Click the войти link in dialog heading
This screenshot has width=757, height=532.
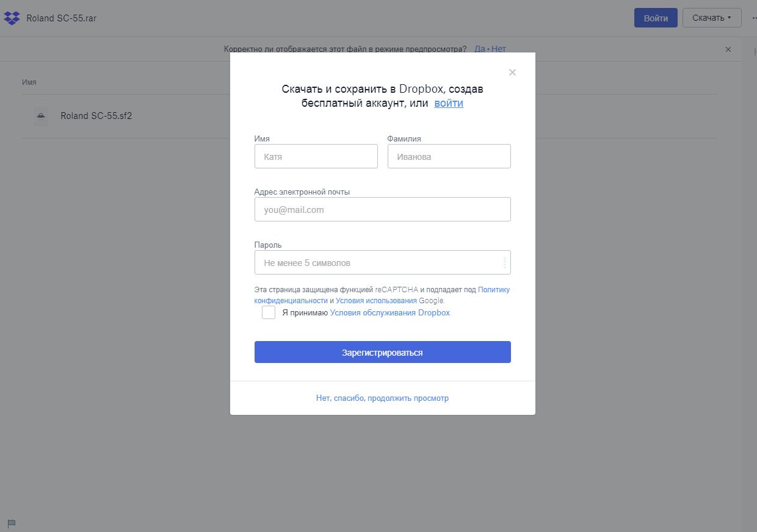(x=449, y=103)
